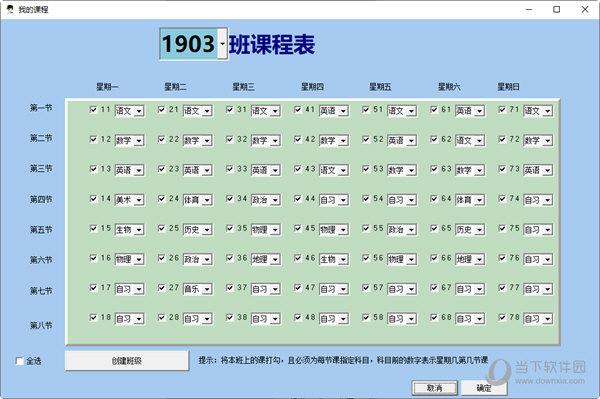Uncheck the checkbox for lesson 48

point(298,318)
